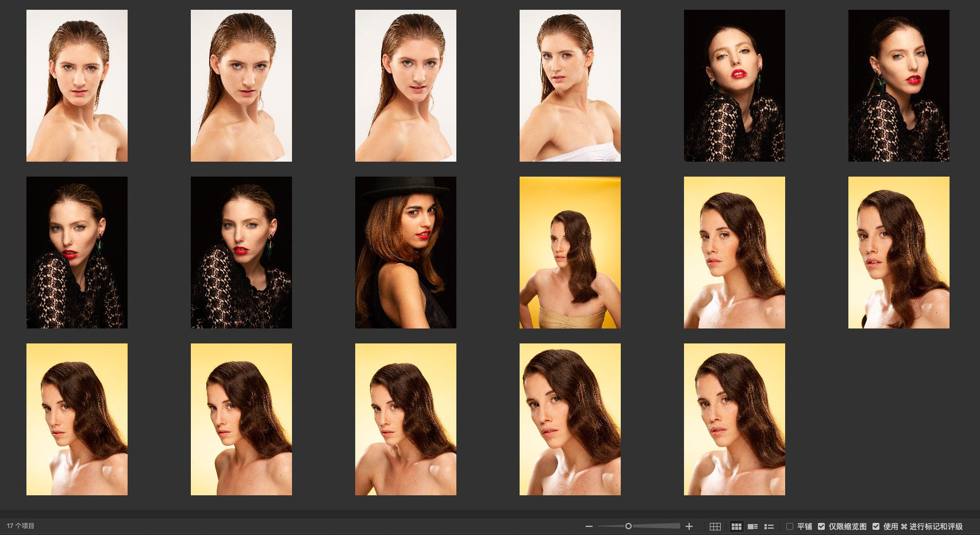Select the first thumbnail in the second row
The image size is (980, 535).
pos(77,253)
